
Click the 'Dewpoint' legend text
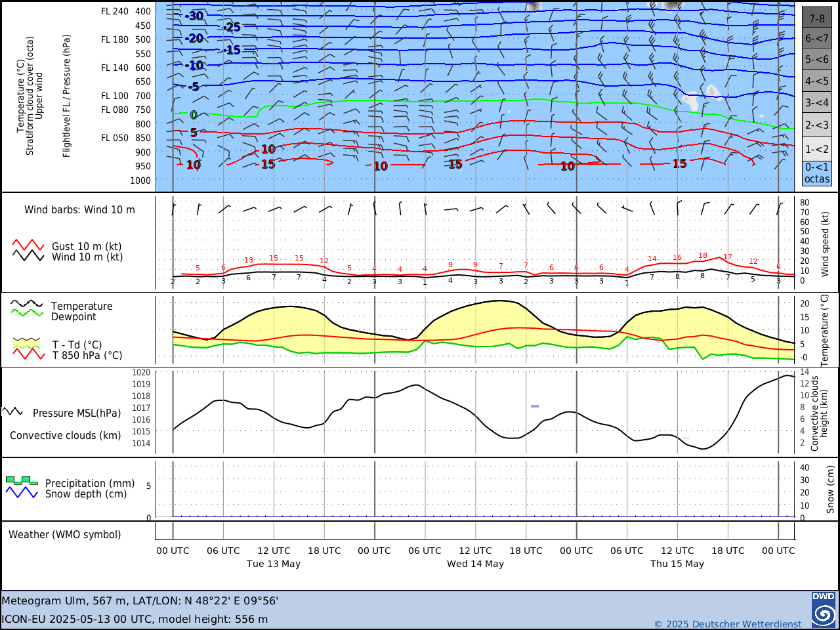(73, 317)
